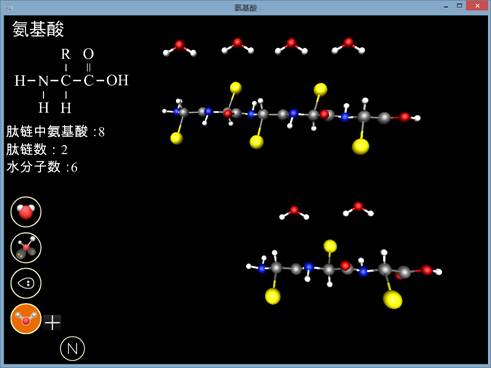Toggle the eye view icon
491x368 pixels.
pos(26,283)
